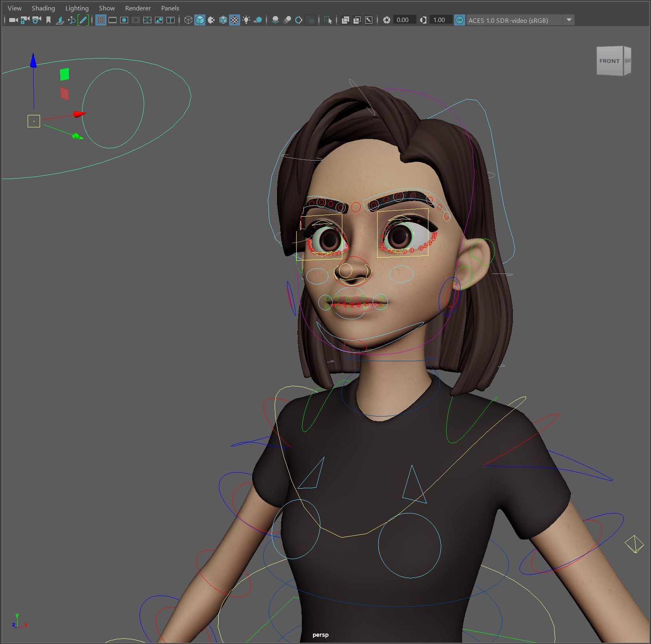
Task: Click the Select Camera icon
Action: coord(13,20)
